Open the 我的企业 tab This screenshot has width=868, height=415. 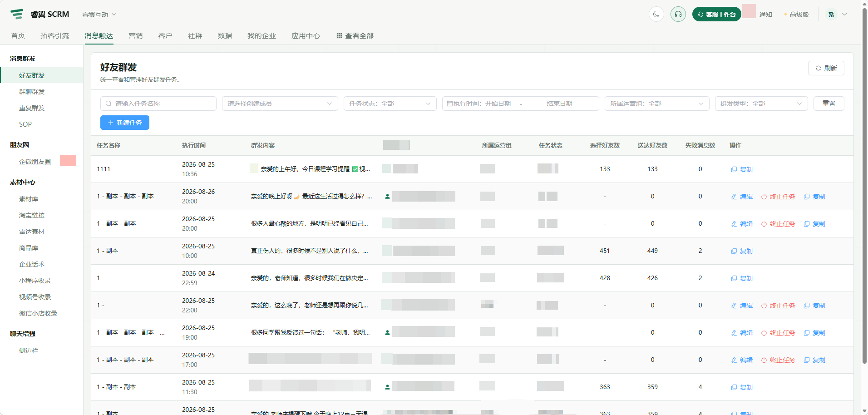click(x=261, y=36)
